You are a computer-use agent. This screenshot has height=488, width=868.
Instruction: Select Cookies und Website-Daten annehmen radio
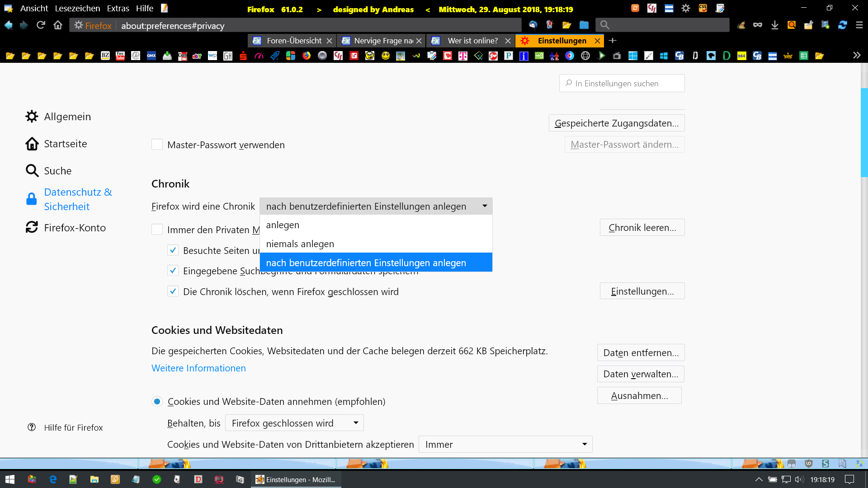click(157, 401)
